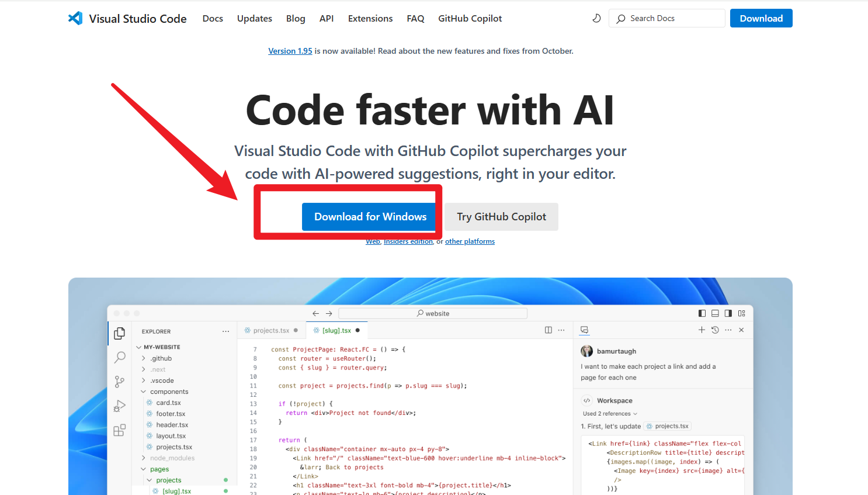The width and height of the screenshot is (868, 495).
Task: Open projects.tsx in the explorer tree
Action: (x=174, y=447)
